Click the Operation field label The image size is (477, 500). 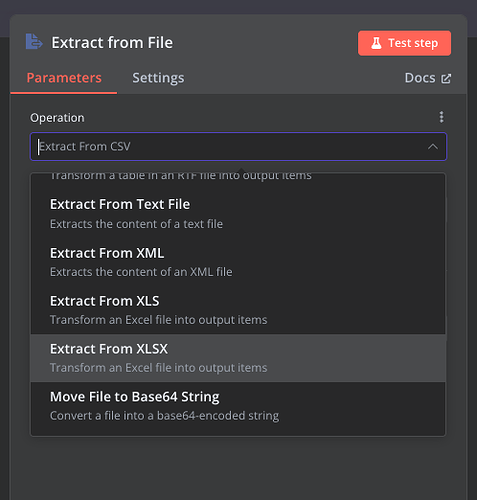click(57, 118)
